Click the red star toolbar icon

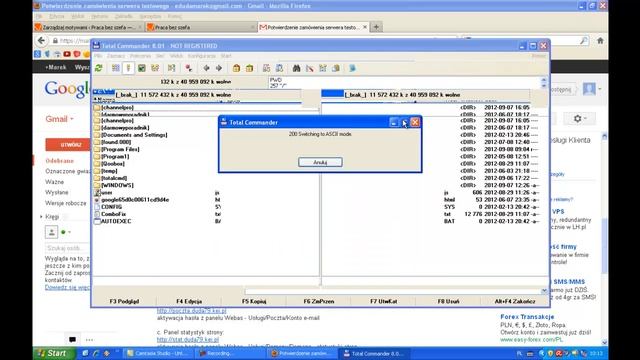(x=189, y=68)
